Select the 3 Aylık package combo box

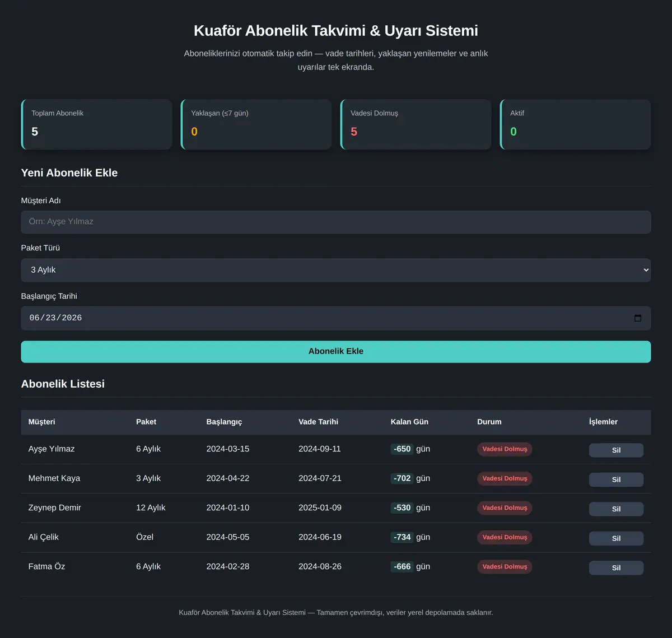(x=336, y=270)
